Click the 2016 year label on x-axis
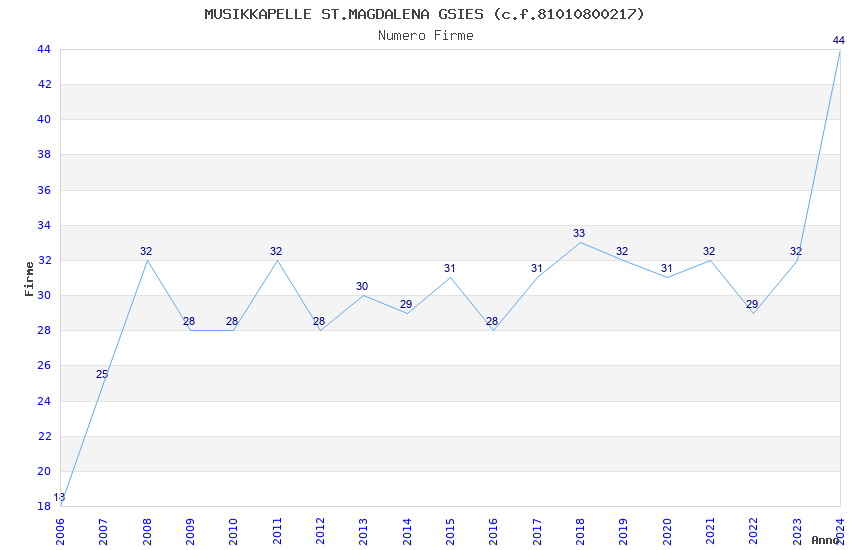The height and width of the screenshot is (550, 850). point(493,531)
